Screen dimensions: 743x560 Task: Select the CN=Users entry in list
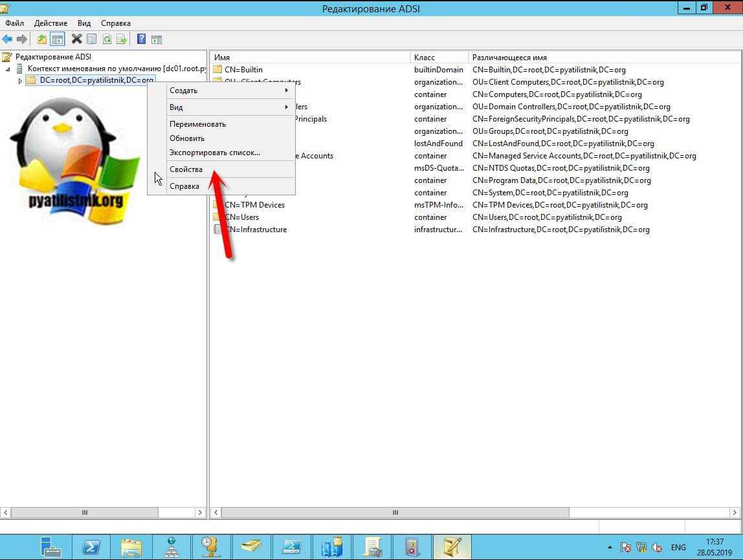(241, 217)
